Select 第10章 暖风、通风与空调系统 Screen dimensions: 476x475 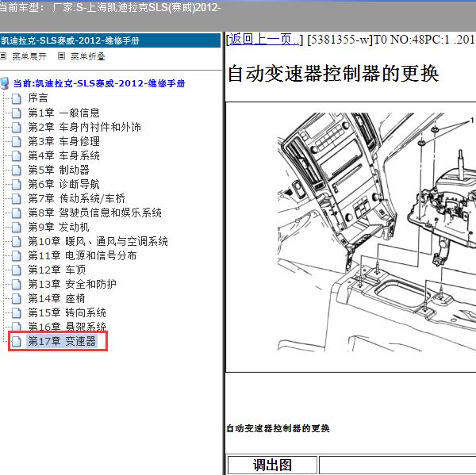(x=98, y=241)
